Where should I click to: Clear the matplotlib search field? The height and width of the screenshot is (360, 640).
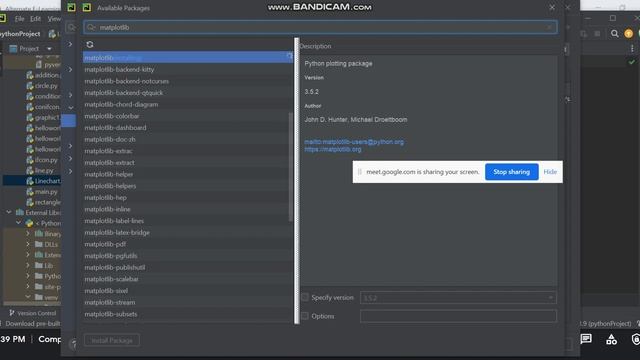[x=549, y=27]
